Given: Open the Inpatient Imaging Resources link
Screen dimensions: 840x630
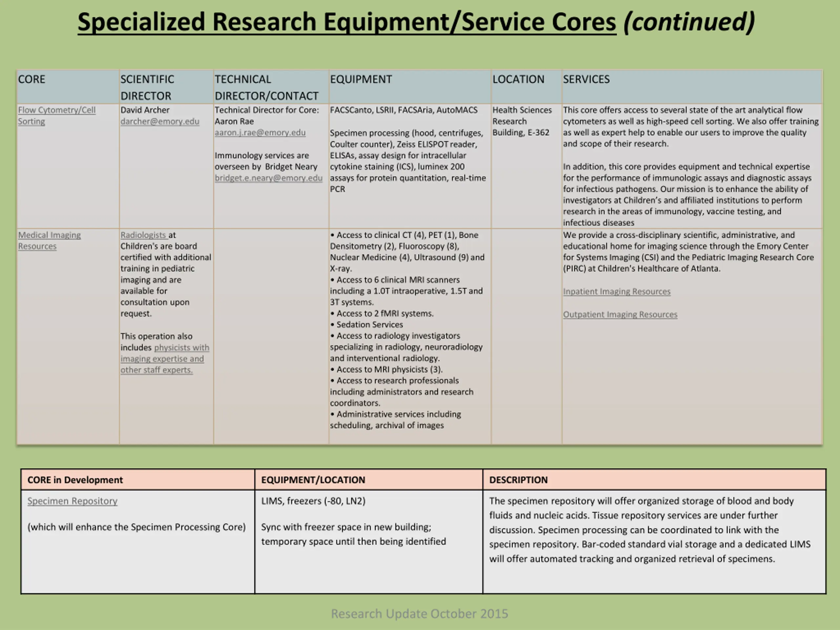Looking at the screenshot, I should [x=617, y=291].
